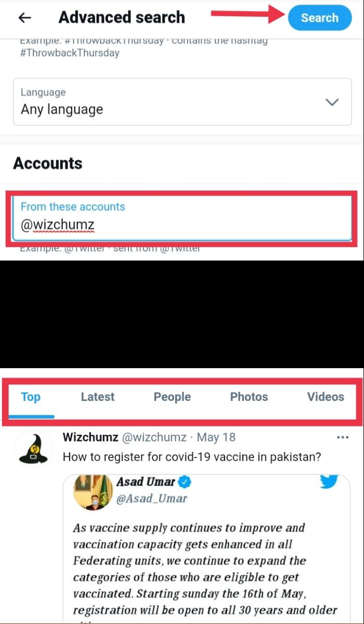Click the May 18 timestamp
The width and height of the screenshot is (364, 624).
[x=216, y=437]
